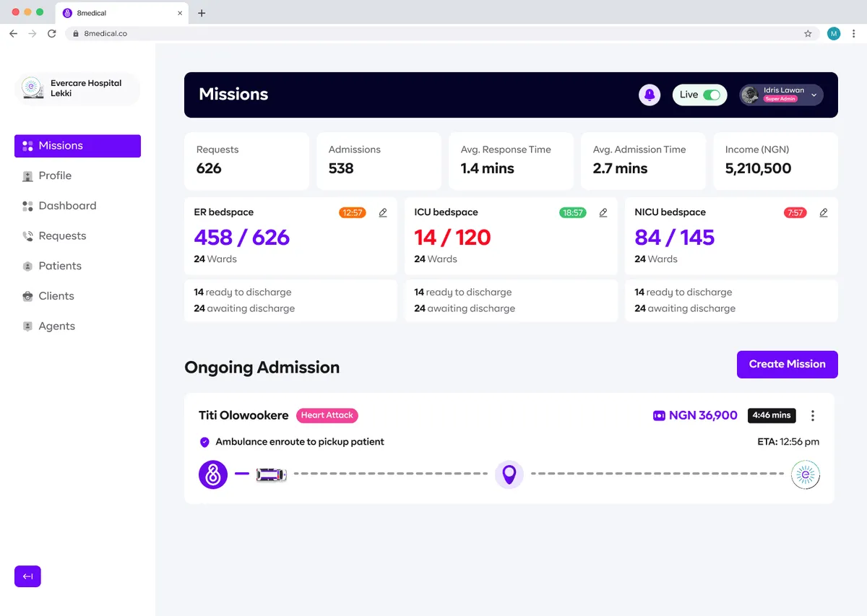
Task: Click the red 7:57 timer badge
Action: (795, 213)
